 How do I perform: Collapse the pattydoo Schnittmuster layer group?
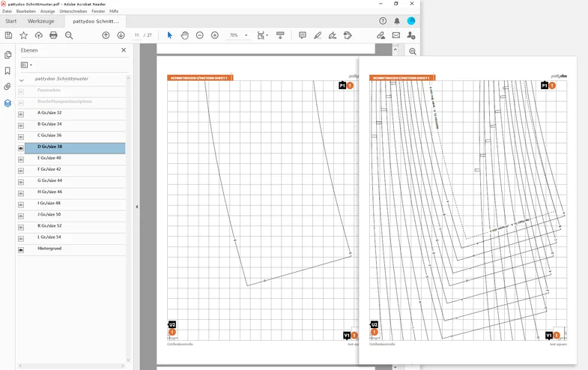[21, 79]
